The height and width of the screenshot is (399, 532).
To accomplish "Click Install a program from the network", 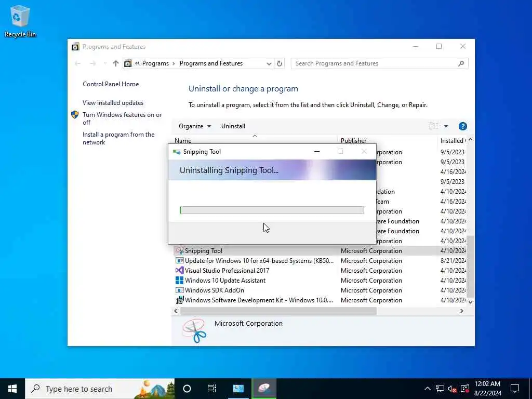I will tap(118, 138).
